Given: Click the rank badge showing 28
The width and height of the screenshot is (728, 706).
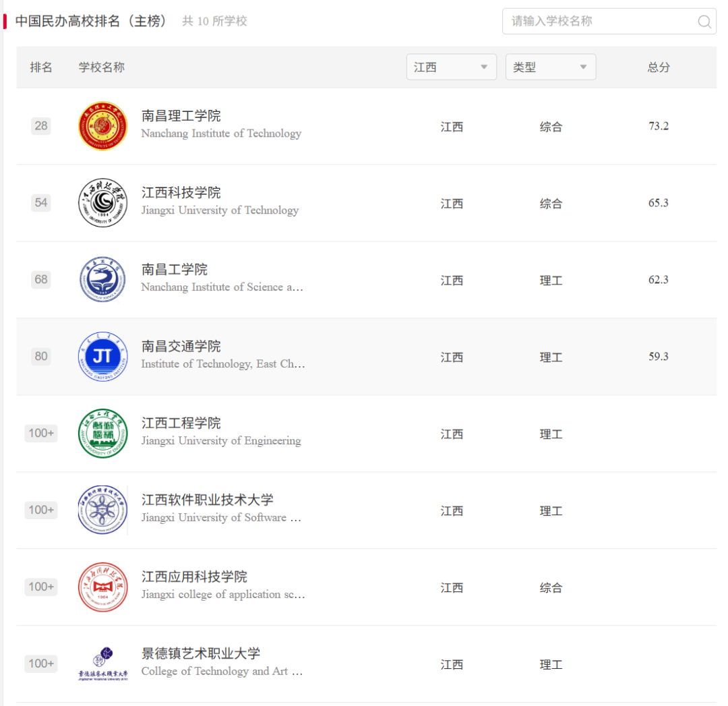Looking at the screenshot, I should (x=41, y=125).
